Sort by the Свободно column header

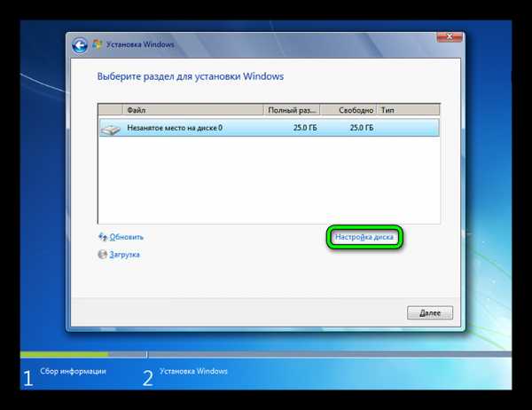click(x=348, y=110)
